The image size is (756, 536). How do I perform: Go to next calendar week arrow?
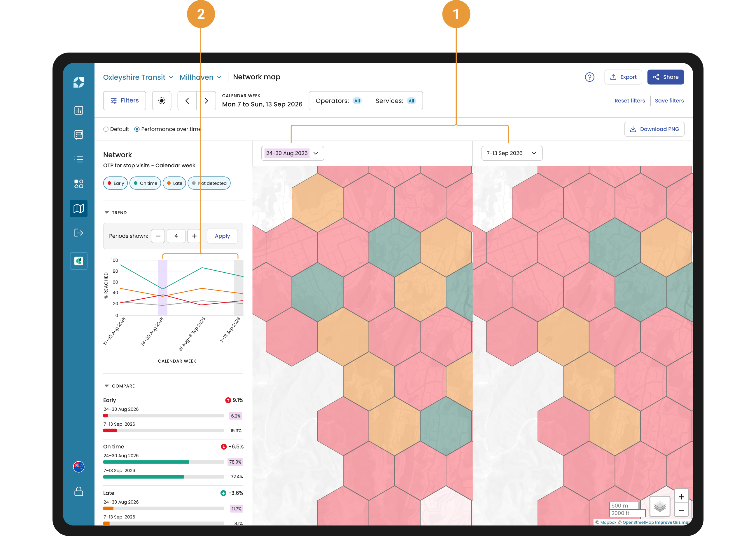206,101
